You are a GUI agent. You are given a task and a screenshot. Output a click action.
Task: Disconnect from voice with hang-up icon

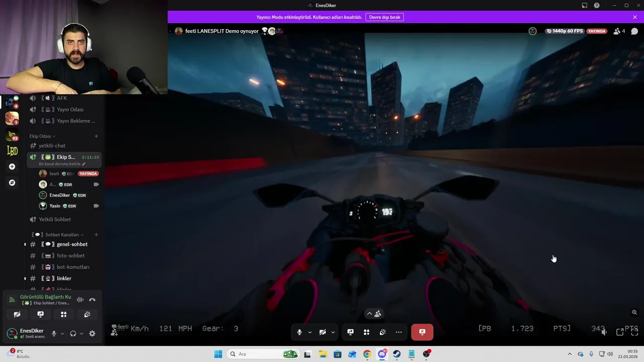coord(92,300)
